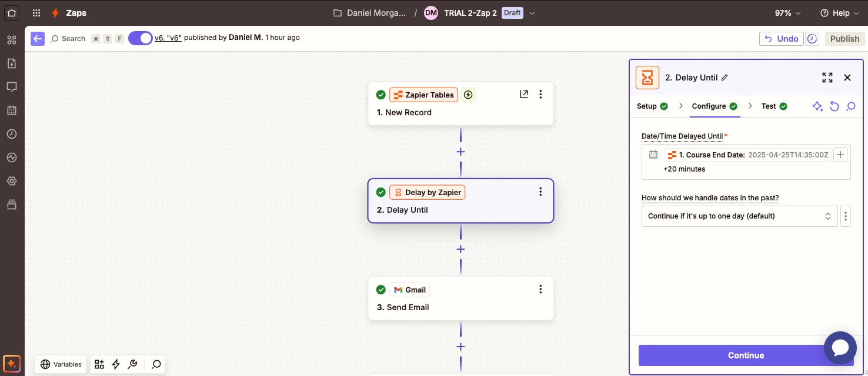Click calendar icon in Date/Time field
868x376 pixels.
point(653,155)
